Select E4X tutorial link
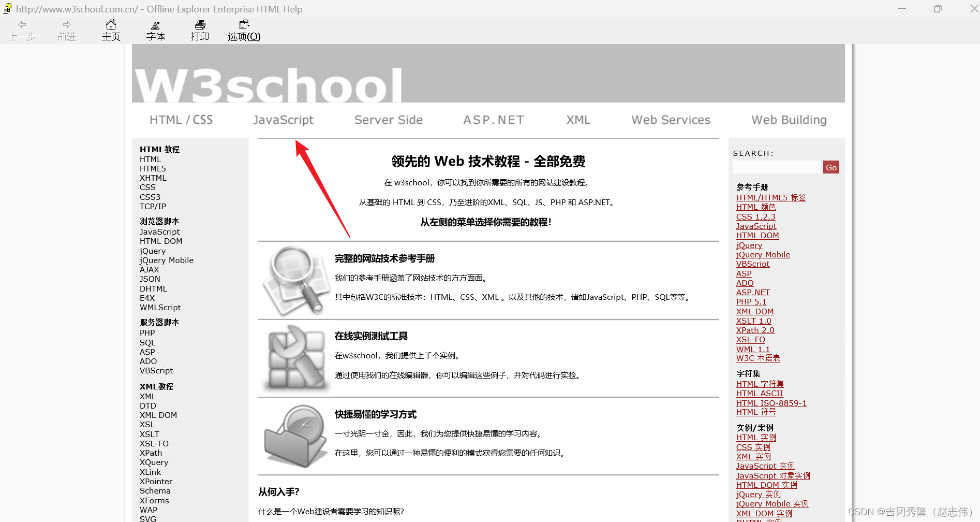The height and width of the screenshot is (522, 980). 147,298
